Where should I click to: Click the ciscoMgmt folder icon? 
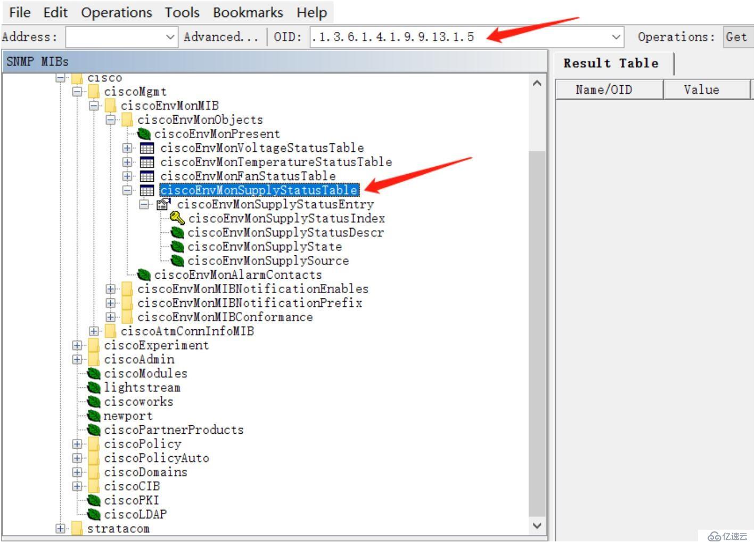(94, 92)
